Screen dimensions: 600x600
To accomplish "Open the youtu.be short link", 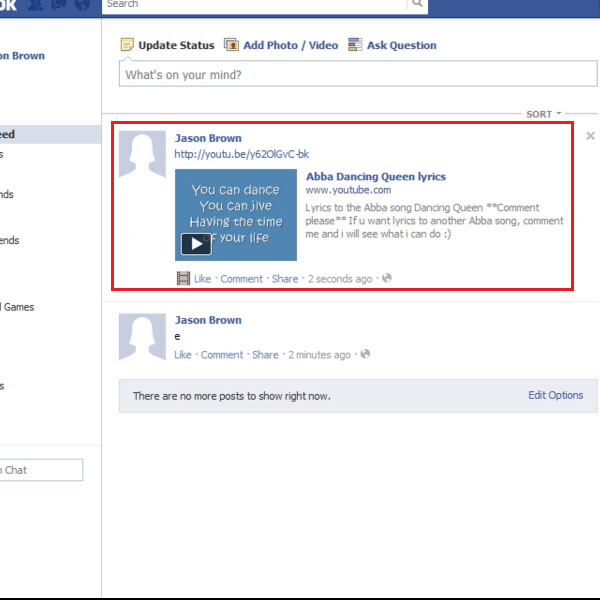I will [x=241, y=154].
